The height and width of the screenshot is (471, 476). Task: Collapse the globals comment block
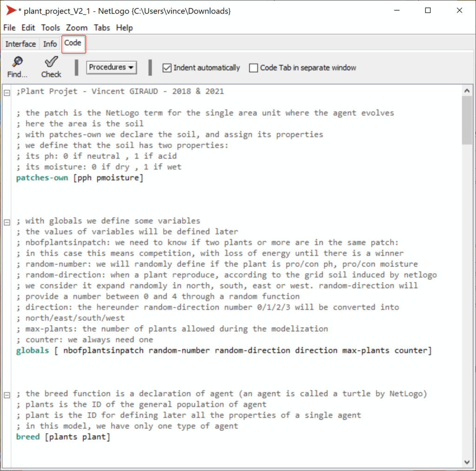click(x=7, y=222)
